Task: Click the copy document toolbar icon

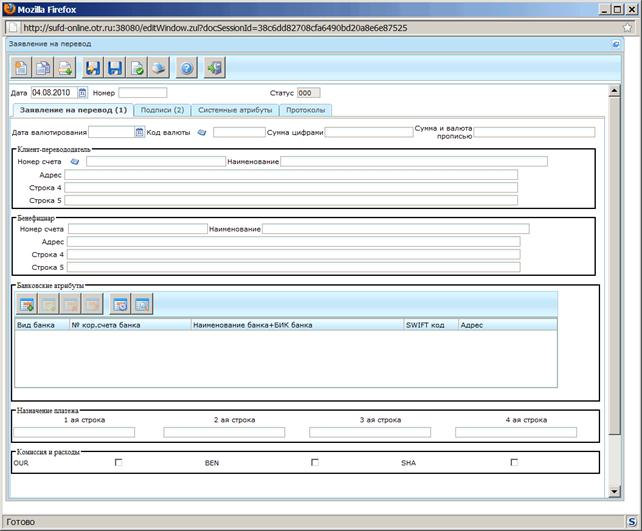Action: point(43,68)
